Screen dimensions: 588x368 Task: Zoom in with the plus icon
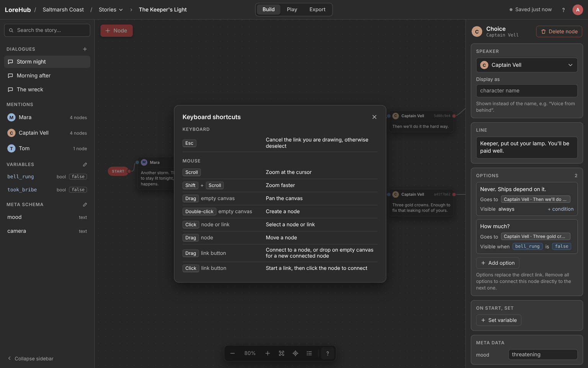pos(268,353)
